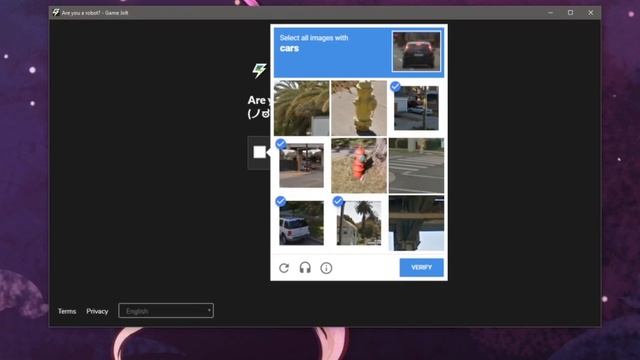This screenshot has width=640, height=360.
Task: Close the Game Jolt window
Action: 591,13
